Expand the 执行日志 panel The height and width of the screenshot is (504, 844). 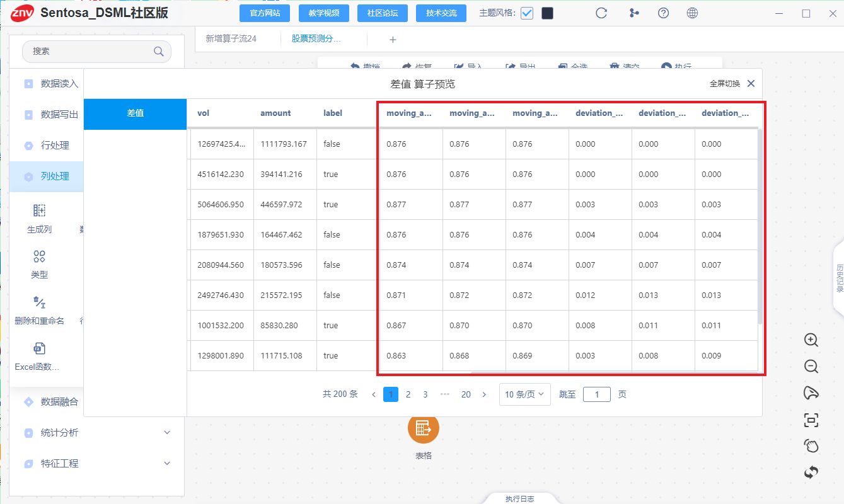point(520,498)
